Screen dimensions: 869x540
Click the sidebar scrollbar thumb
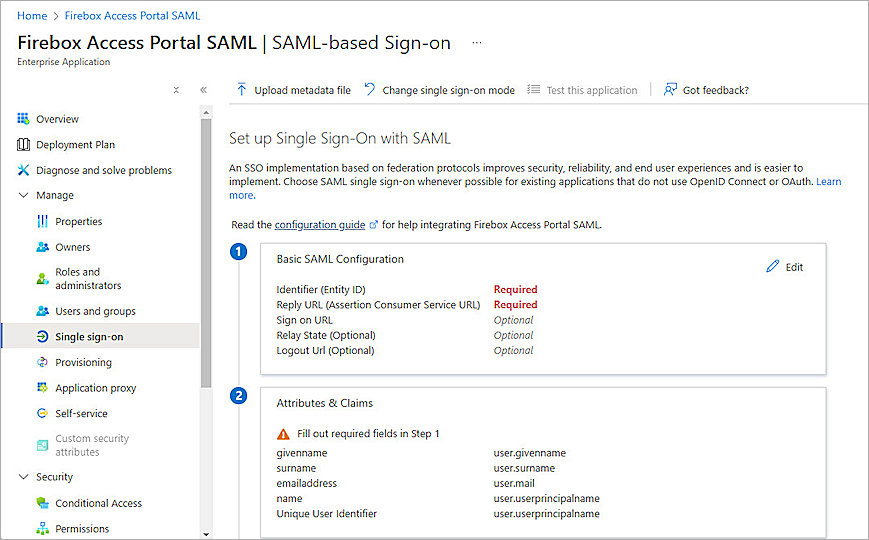tap(206, 253)
